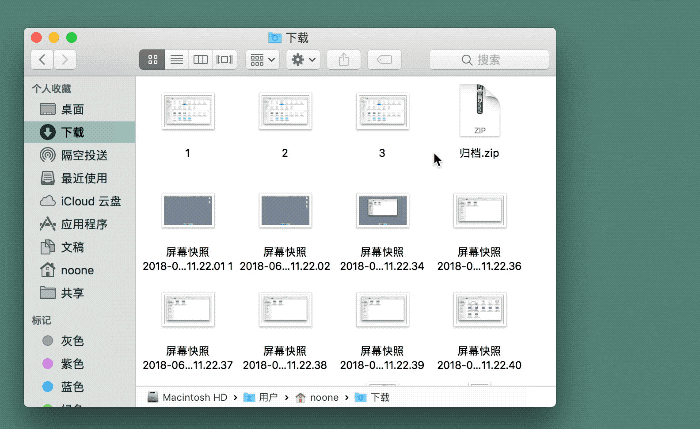Click the back navigation arrow

point(43,60)
